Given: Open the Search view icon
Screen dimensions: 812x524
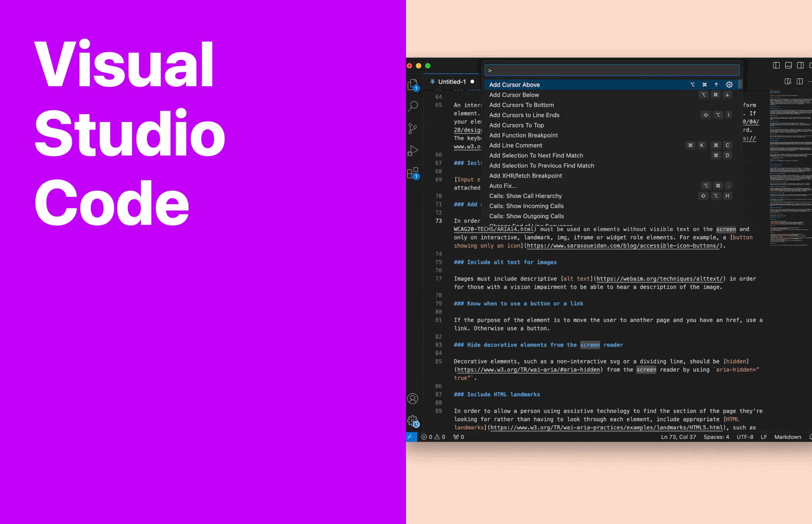Looking at the screenshot, I should point(413,107).
